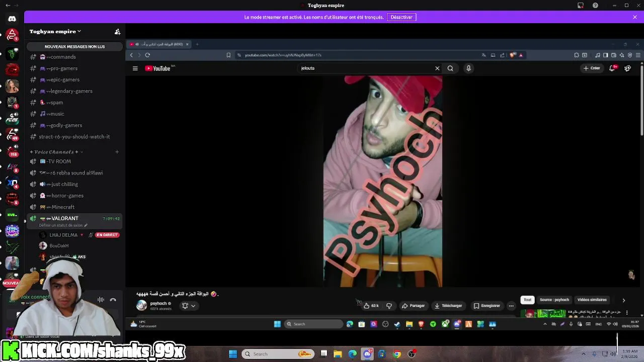This screenshot has height=362, width=644.
Task: Like the video with 63 k thumbs up
Action: 371,306
